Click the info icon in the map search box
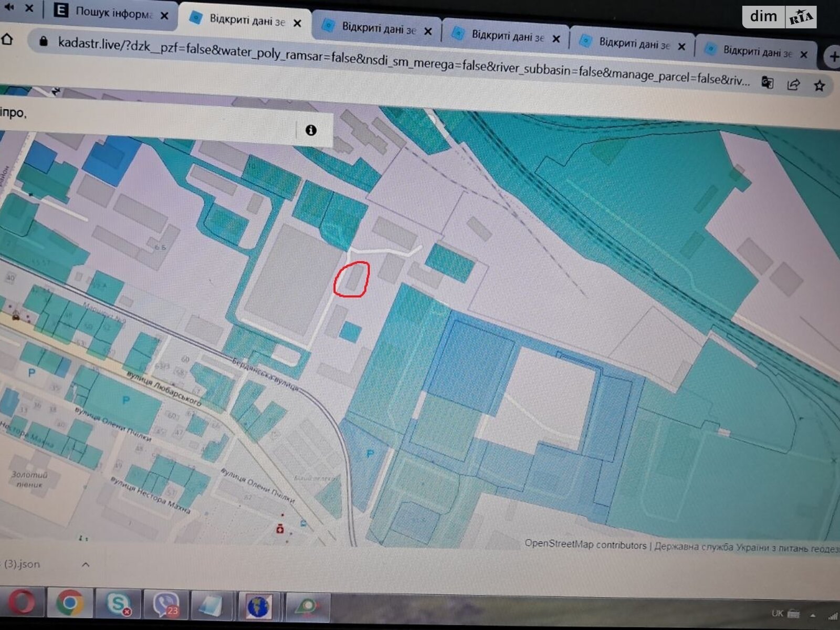 coord(311,130)
